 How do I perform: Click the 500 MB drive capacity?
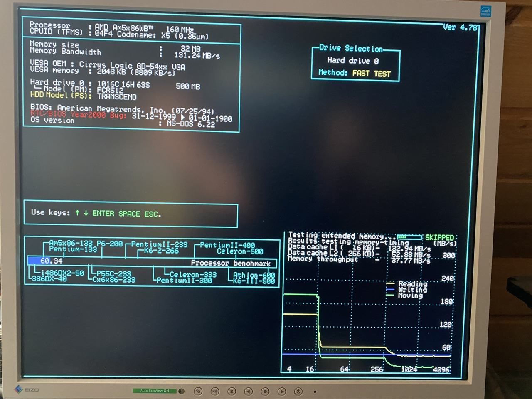point(188,86)
